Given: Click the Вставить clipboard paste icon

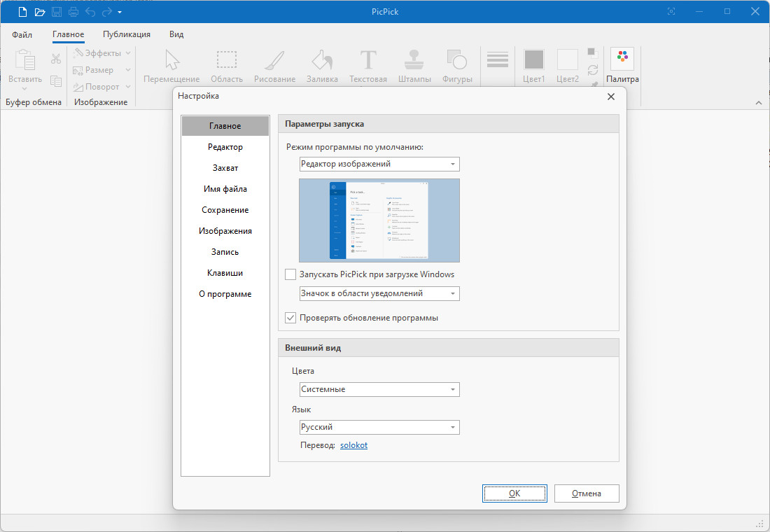Looking at the screenshot, I should coord(25,60).
